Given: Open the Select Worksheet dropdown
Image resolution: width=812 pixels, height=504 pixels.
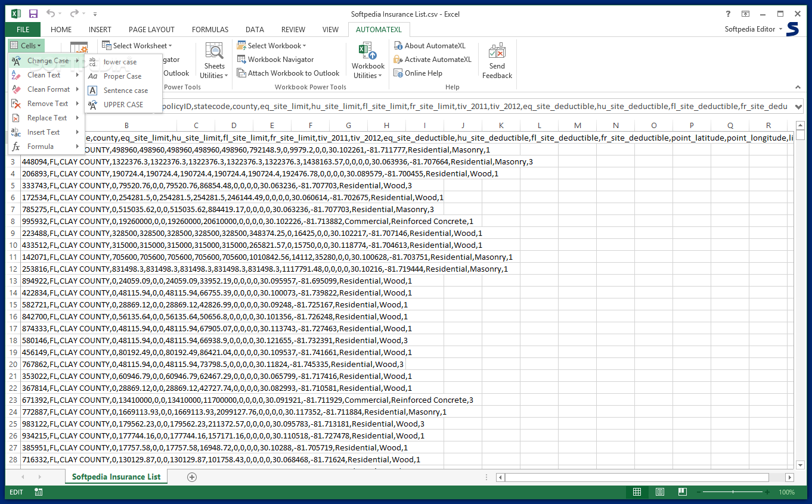Looking at the screenshot, I should click(x=137, y=45).
